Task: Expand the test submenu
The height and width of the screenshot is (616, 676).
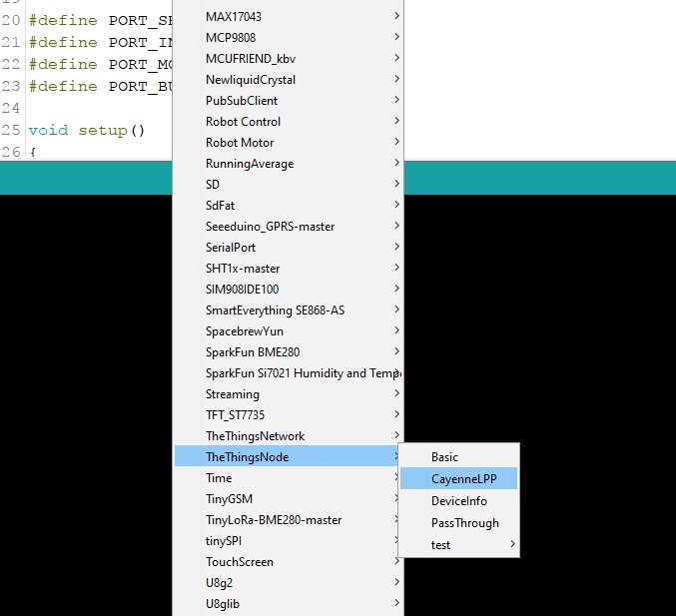Action: coord(458,544)
